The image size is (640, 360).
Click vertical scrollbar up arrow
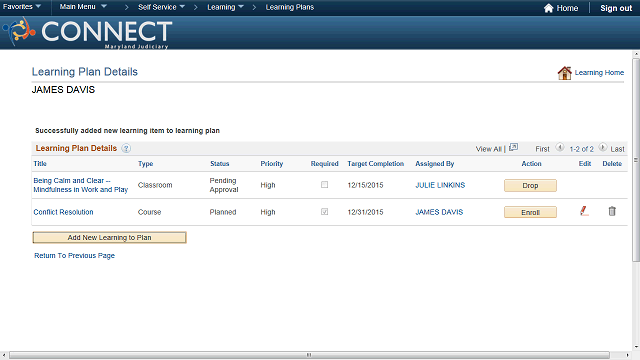coord(636,54)
